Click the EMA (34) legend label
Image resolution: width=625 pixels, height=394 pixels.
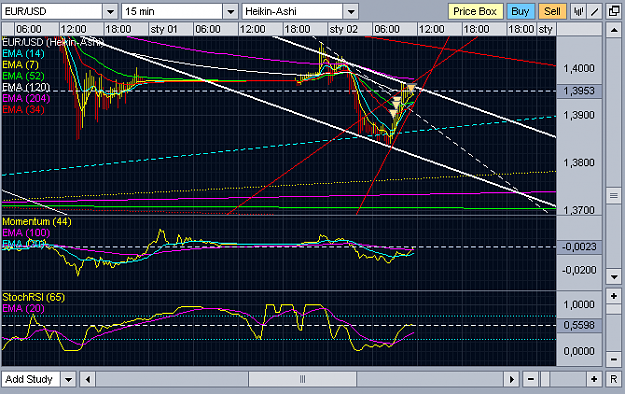pyautogui.click(x=24, y=109)
